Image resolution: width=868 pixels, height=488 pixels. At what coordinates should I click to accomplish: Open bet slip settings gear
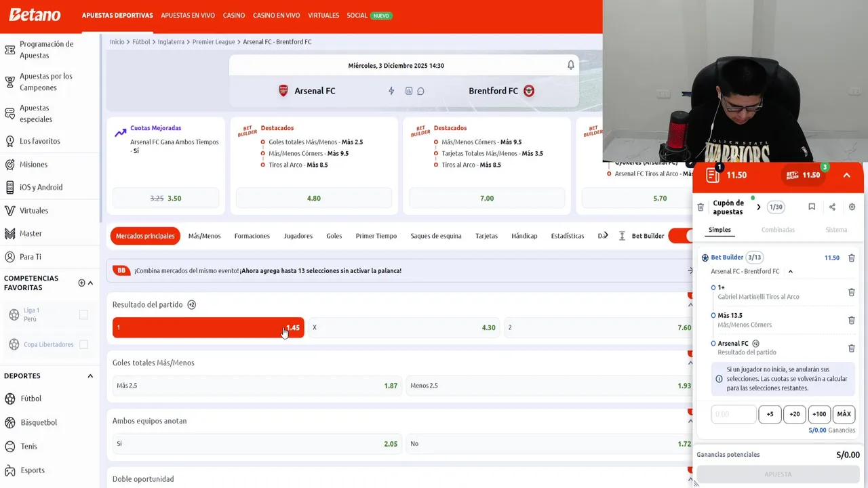[852, 207]
